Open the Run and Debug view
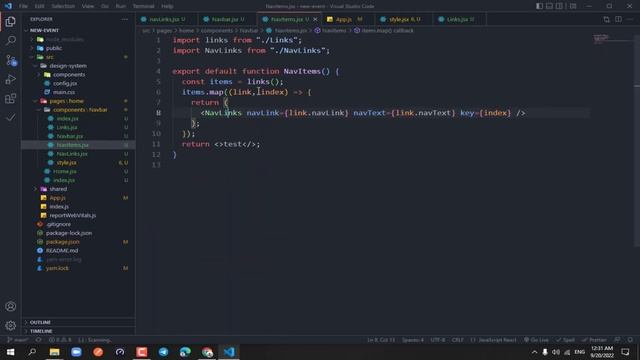The image size is (640, 360). [x=11, y=79]
